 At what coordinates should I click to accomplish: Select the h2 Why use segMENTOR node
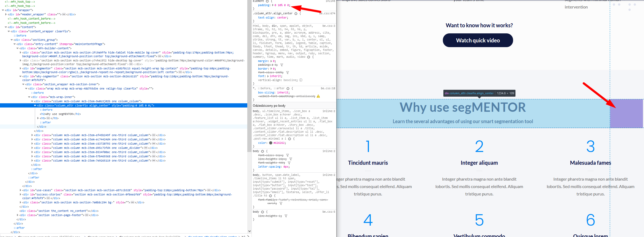(60, 114)
